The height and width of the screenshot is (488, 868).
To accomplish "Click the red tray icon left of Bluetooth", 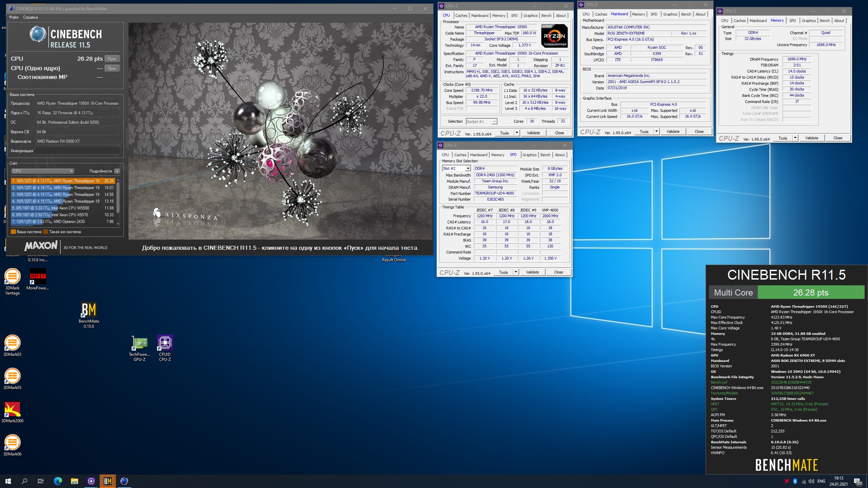I will (x=787, y=481).
